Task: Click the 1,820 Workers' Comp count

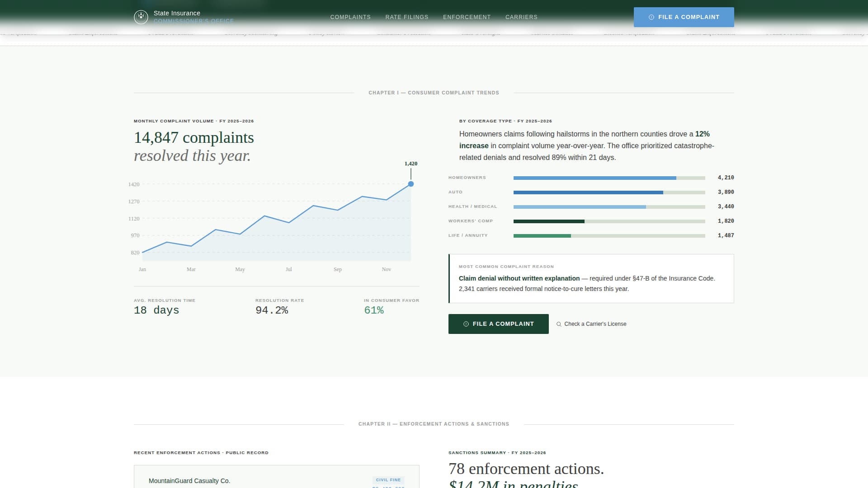Action: (726, 221)
